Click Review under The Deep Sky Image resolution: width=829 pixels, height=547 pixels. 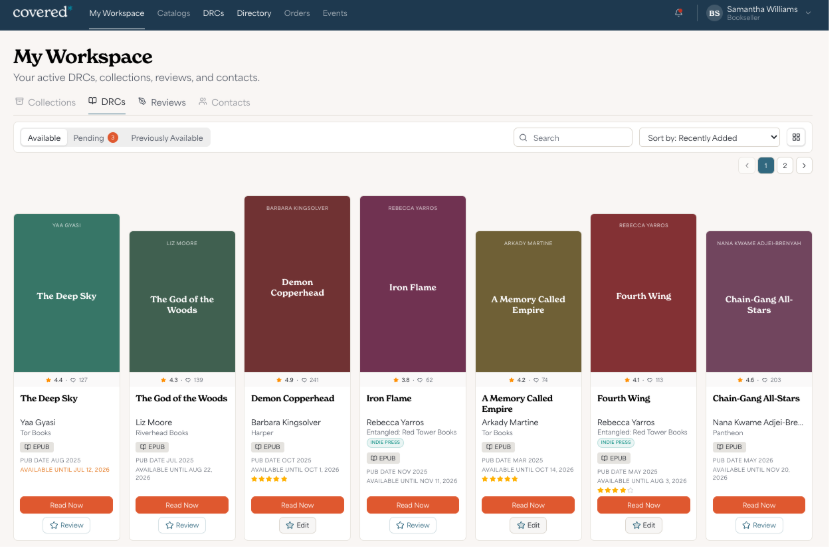click(x=67, y=525)
